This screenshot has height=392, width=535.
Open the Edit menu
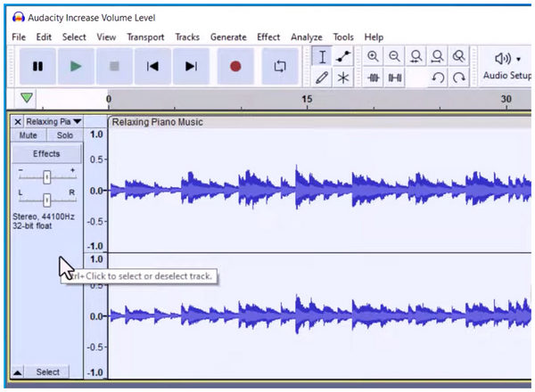[44, 37]
